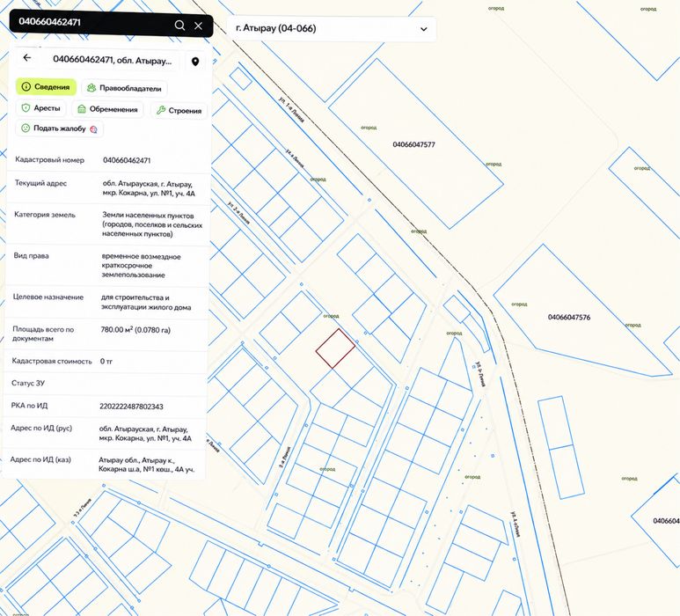Image resolution: width=680 pixels, height=616 pixels.
Task: Show the Строения tab
Action: [179, 111]
